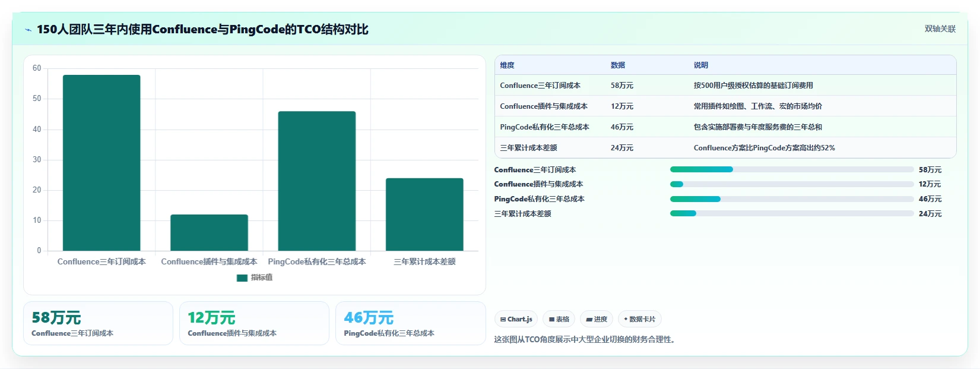Image resolution: width=980 pixels, height=369 pixels.
Task: Click the y-axis value 30
Action: click(37, 160)
